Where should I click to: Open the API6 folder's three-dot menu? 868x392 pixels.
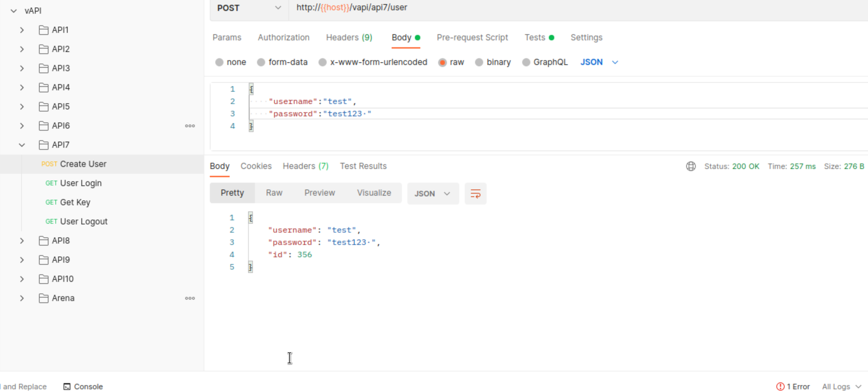tap(190, 126)
